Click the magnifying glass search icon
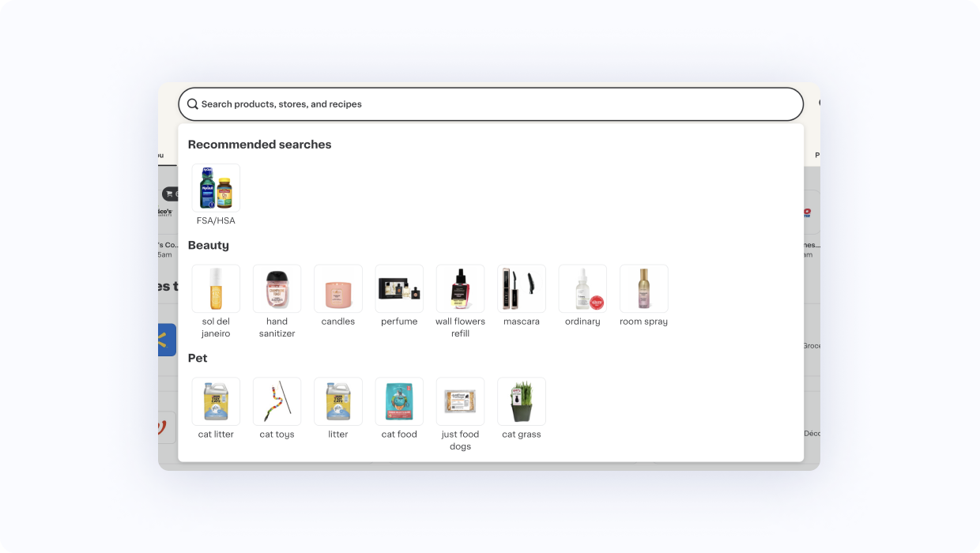The width and height of the screenshot is (980, 553). (x=193, y=104)
